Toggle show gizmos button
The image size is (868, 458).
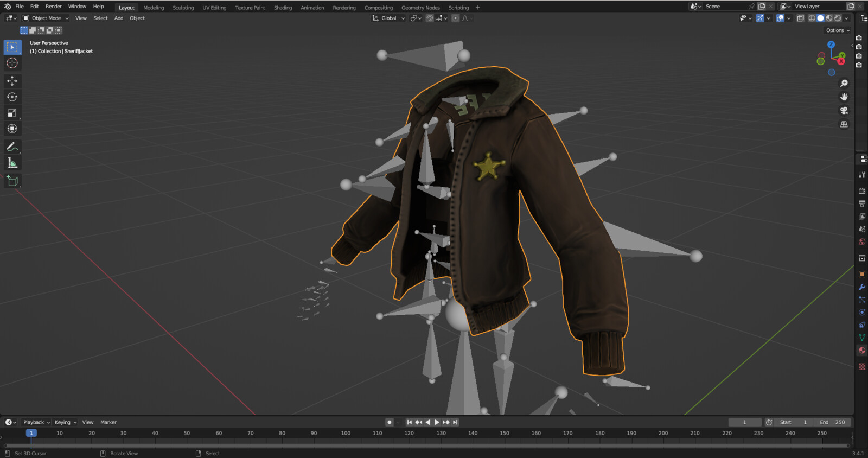[760, 18]
